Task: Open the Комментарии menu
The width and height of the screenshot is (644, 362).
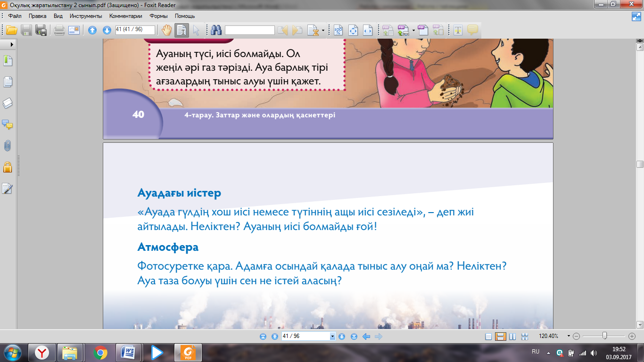Action: (126, 16)
